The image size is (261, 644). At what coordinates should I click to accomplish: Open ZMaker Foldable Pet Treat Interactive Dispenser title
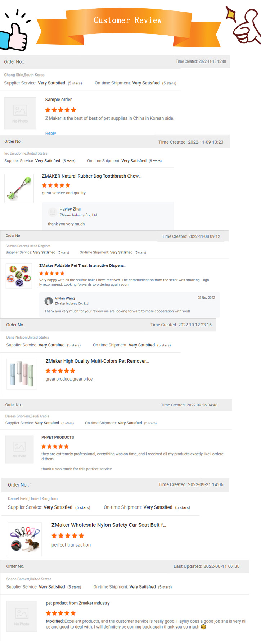pos(83,266)
